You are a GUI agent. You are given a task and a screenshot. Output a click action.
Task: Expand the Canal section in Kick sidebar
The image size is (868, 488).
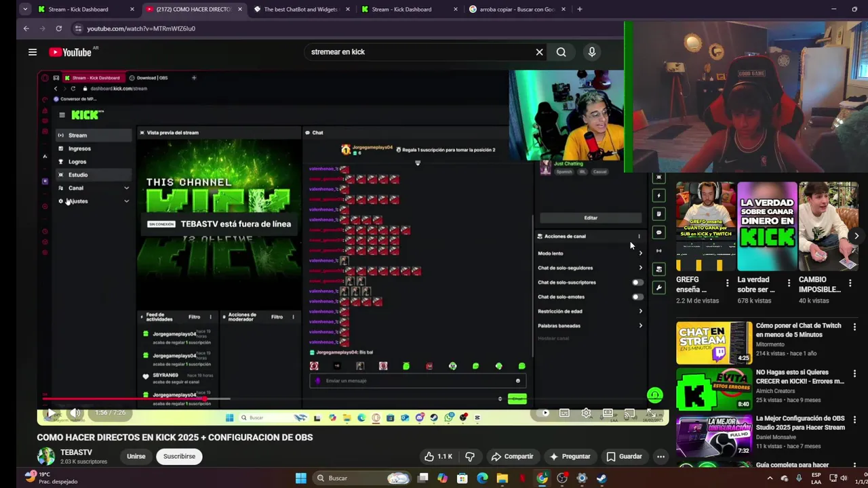pos(126,188)
